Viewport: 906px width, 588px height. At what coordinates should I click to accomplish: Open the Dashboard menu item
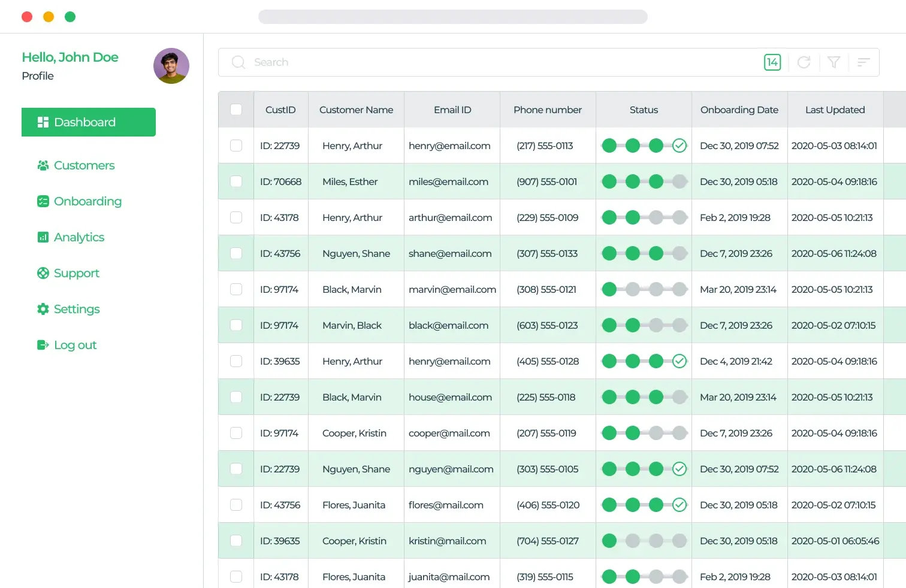89,122
